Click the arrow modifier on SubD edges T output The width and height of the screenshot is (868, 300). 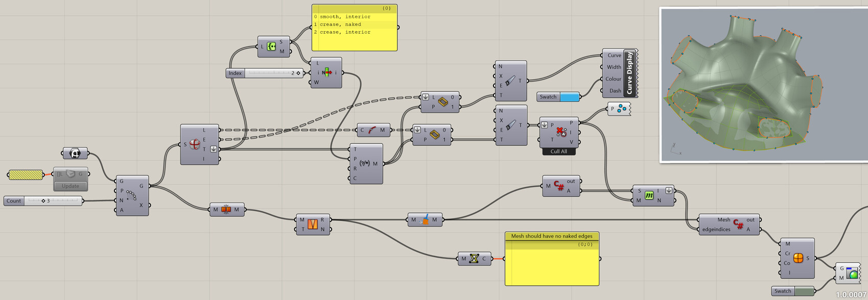214,149
